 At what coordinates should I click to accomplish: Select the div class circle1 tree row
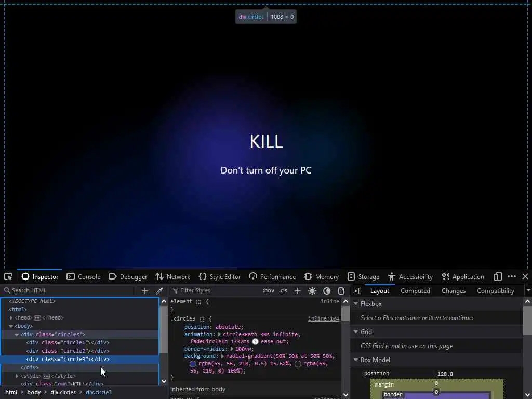point(79,343)
